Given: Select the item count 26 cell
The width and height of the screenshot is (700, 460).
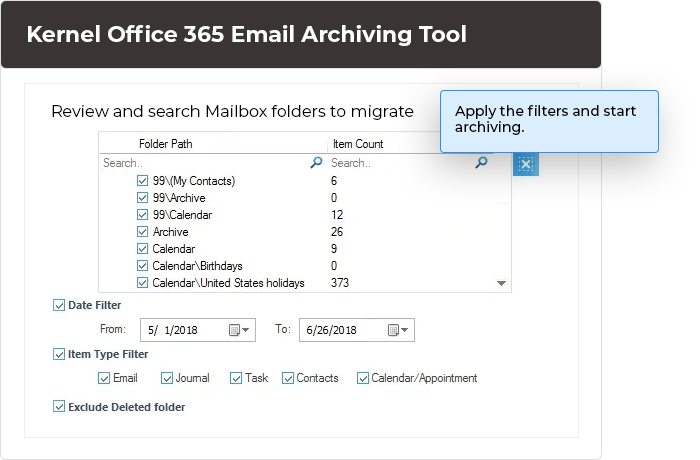Looking at the screenshot, I should 337,232.
